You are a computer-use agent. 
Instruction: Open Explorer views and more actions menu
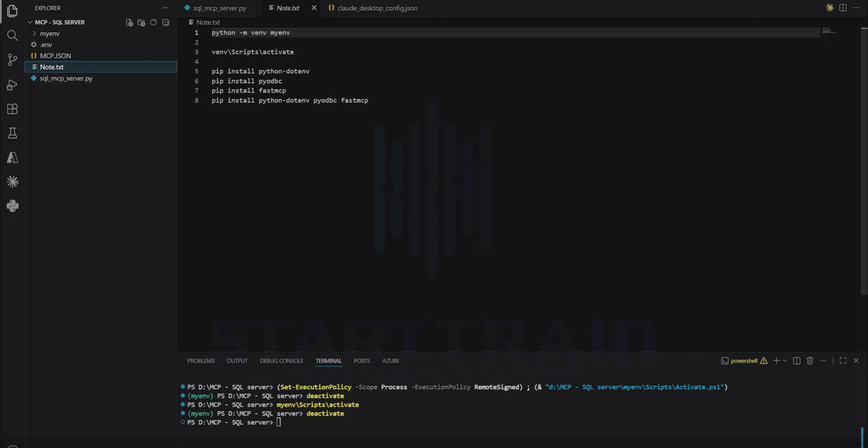point(165,8)
